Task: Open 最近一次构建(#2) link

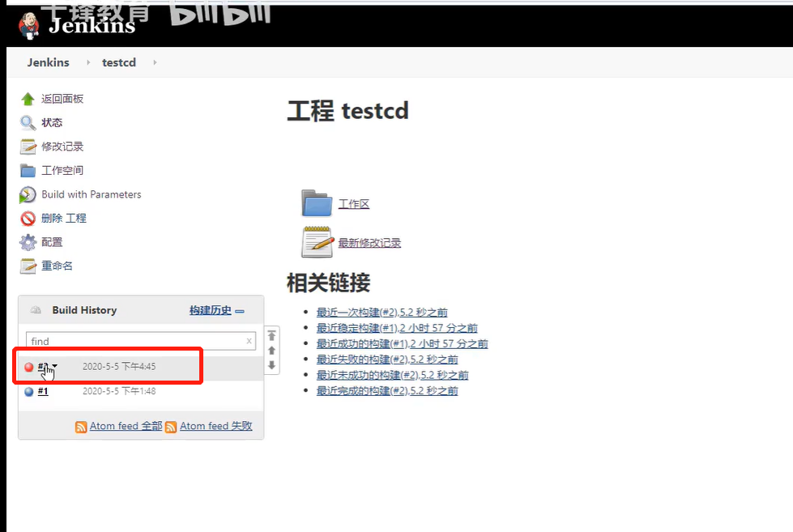Action: (x=382, y=312)
